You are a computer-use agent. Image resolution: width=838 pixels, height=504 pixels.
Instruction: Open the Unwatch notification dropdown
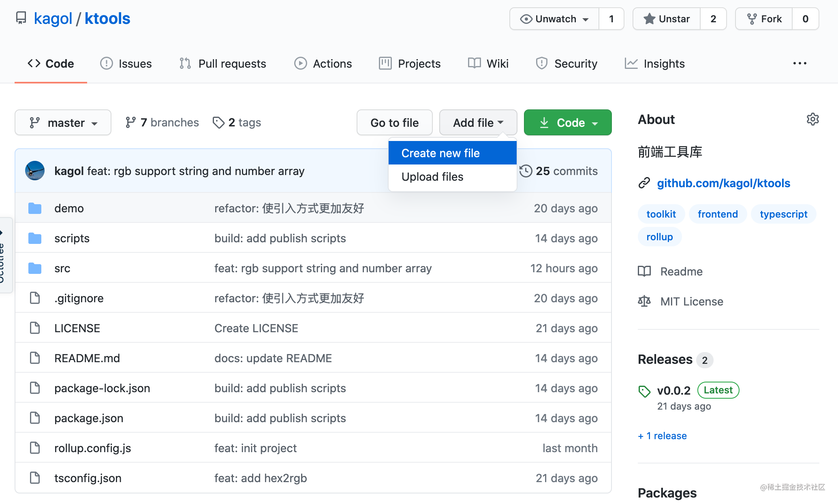[554, 19]
